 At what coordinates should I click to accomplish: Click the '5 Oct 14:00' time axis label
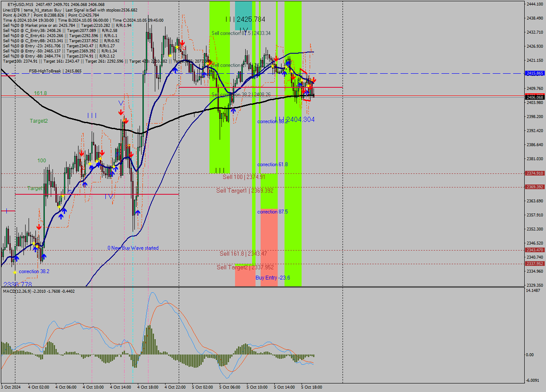284,387
